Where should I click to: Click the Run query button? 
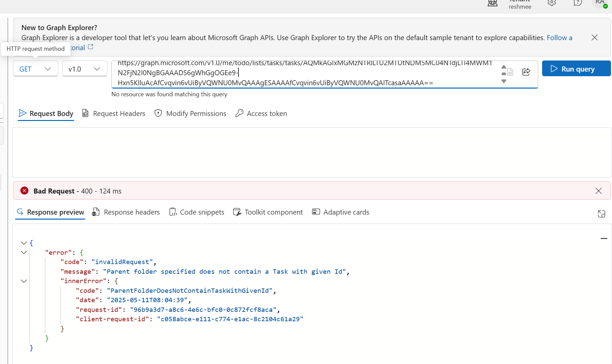point(576,69)
